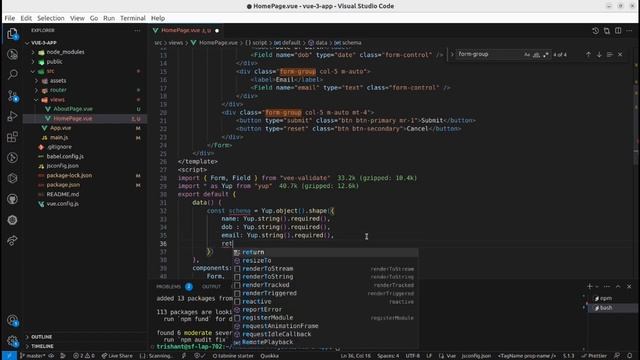The height and width of the screenshot is (360, 640).
Task: Open the GitHub view in activity bar
Action: (12, 199)
